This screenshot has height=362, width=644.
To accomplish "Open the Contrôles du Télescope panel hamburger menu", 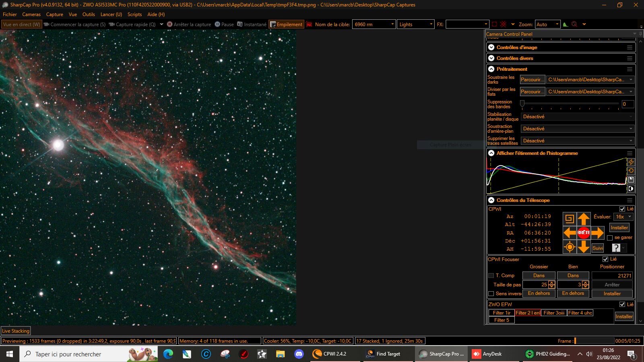I will (630, 200).
